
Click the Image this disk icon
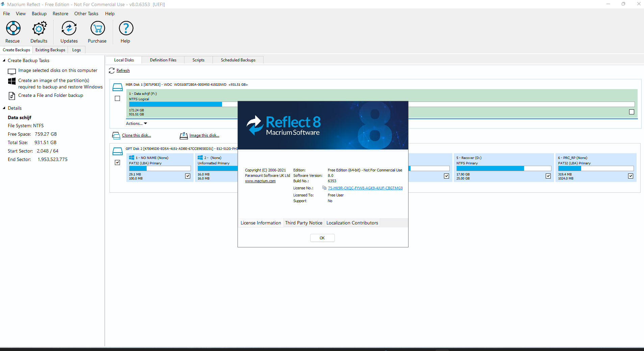[x=183, y=136]
